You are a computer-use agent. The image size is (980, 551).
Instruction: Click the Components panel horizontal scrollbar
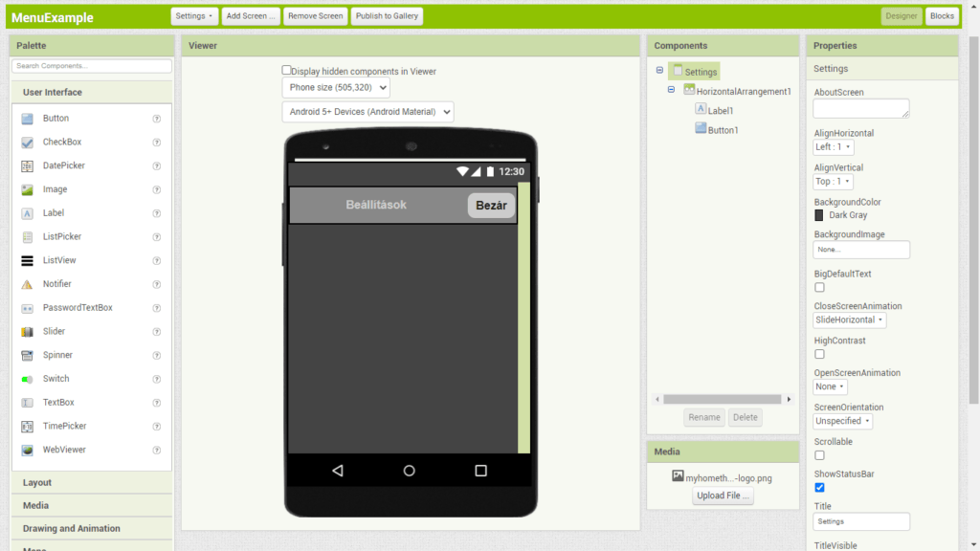point(723,399)
